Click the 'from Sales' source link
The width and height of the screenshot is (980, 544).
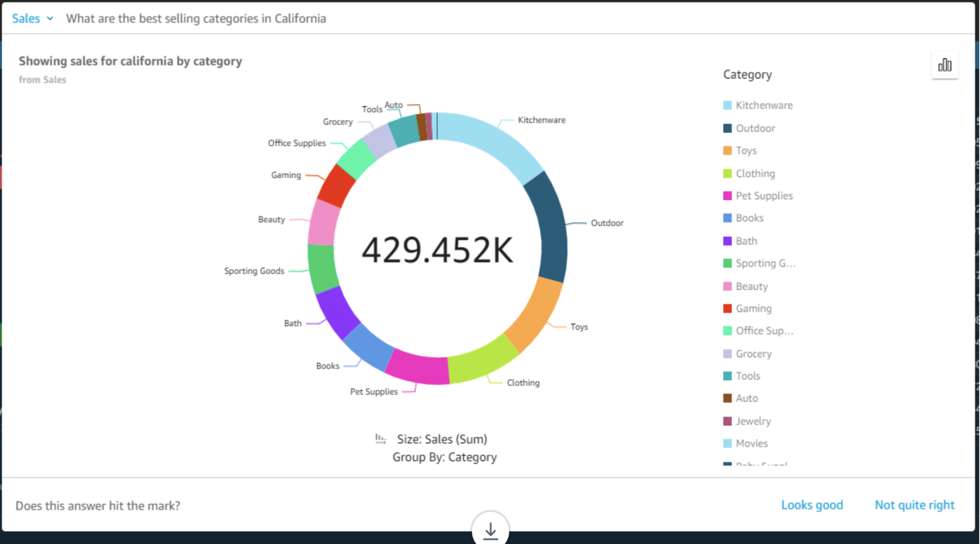[42, 80]
